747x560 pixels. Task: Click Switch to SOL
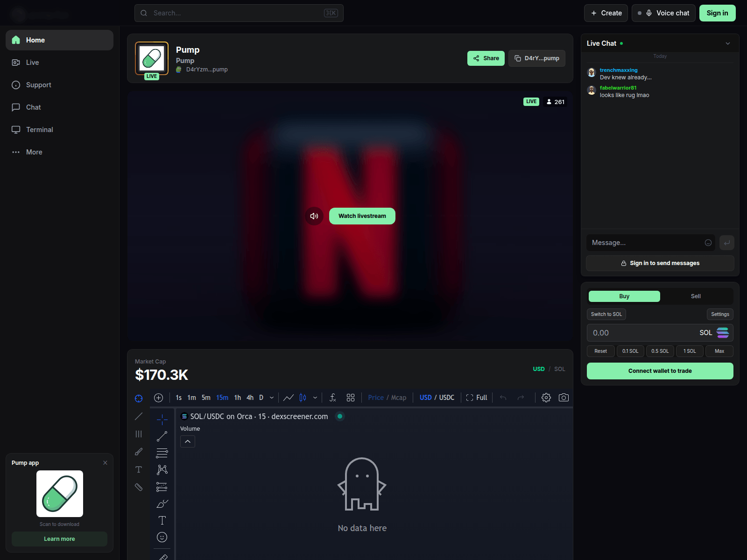point(606,314)
